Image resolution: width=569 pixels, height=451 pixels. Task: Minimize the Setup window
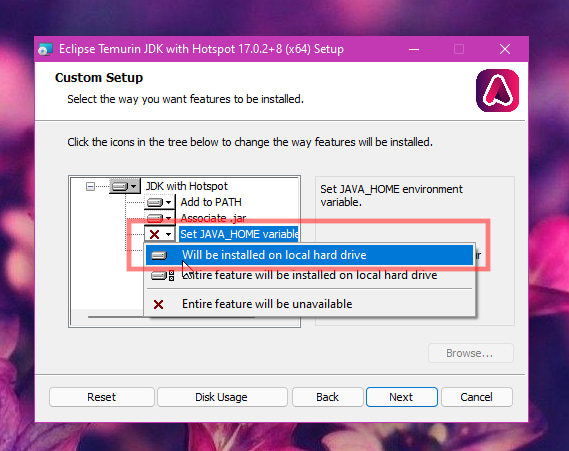tap(414, 49)
